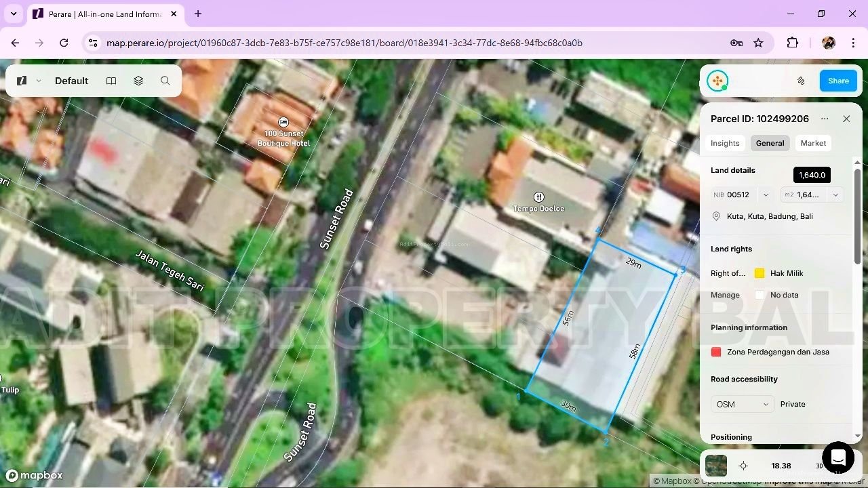Open parcel more options ellipsis
Image resolution: width=868 pixels, height=488 pixels.
pyautogui.click(x=825, y=119)
